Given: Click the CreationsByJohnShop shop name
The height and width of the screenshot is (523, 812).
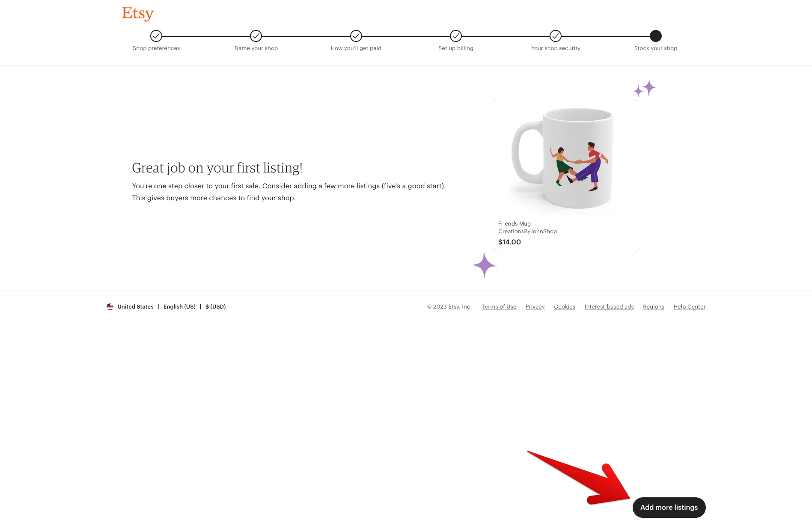Looking at the screenshot, I should coord(527,231).
